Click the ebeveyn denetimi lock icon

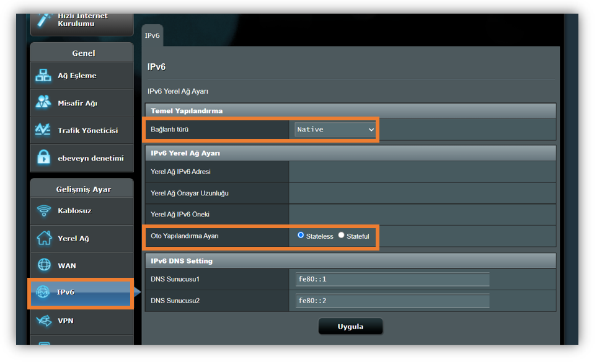pyautogui.click(x=43, y=158)
